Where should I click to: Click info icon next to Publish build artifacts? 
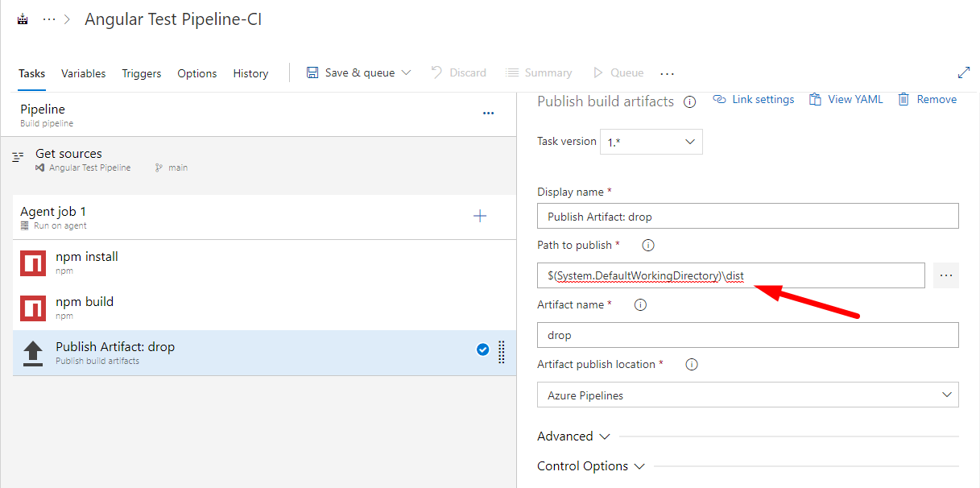(689, 102)
